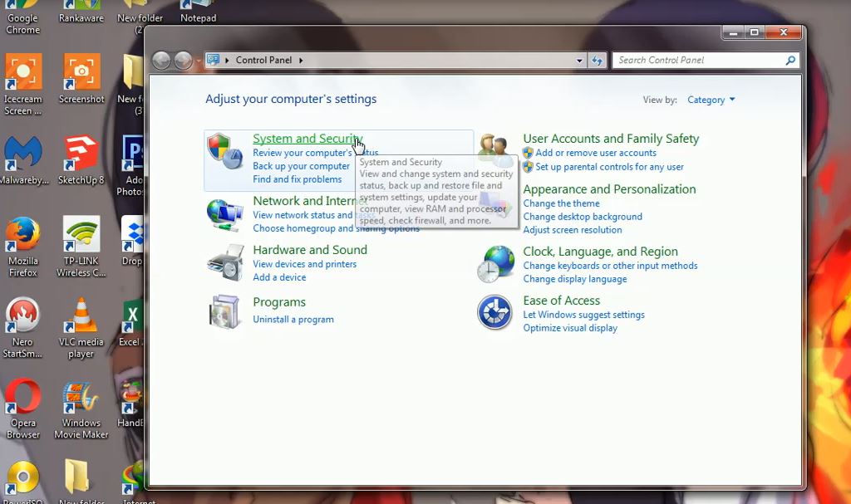Select the SketchUp 8 desktop icon
Screen dimensions: 851x504
[81, 160]
